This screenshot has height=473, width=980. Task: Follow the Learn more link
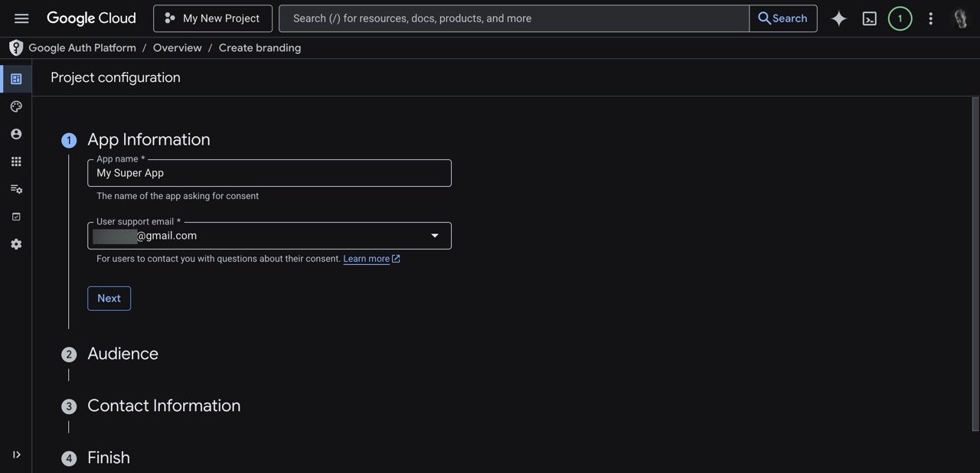pyautogui.click(x=366, y=259)
